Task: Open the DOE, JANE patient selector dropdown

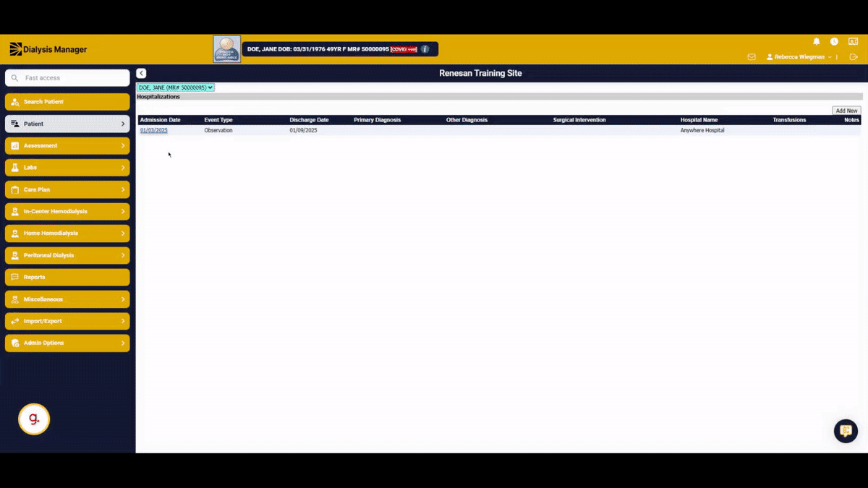Action: [176, 87]
